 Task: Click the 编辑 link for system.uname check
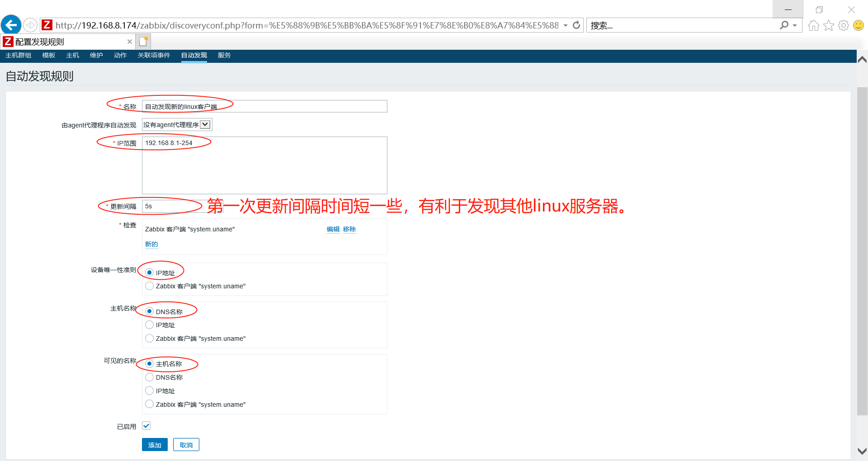point(333,229)
